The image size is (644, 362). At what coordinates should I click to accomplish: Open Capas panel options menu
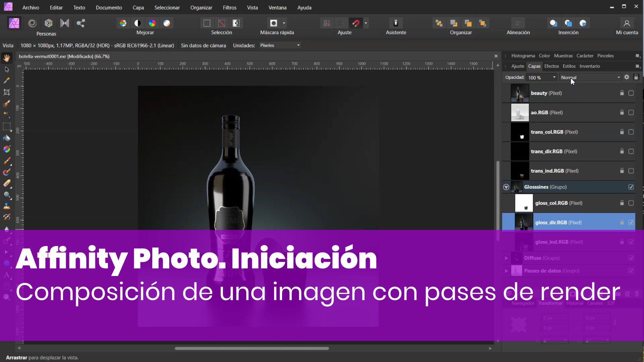[638, 66]
